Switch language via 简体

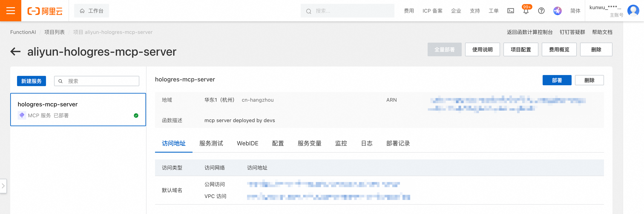[575, 11]
